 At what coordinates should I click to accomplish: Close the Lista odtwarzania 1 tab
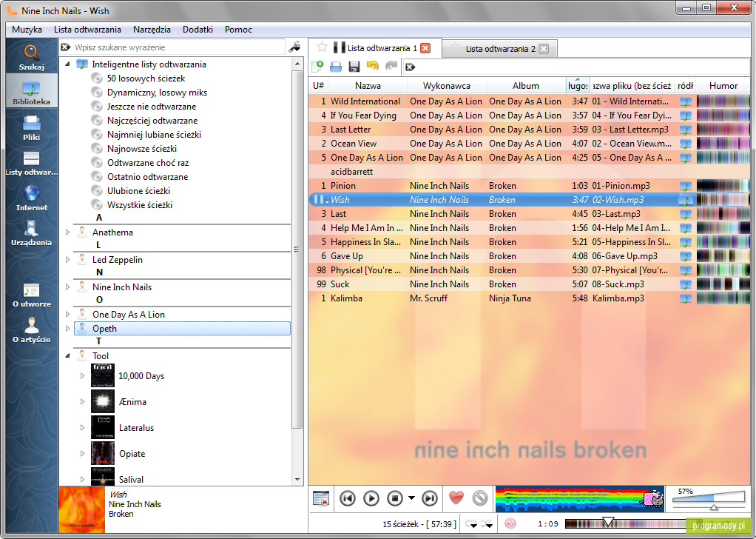pyautogui.click(x=425, y=48)
